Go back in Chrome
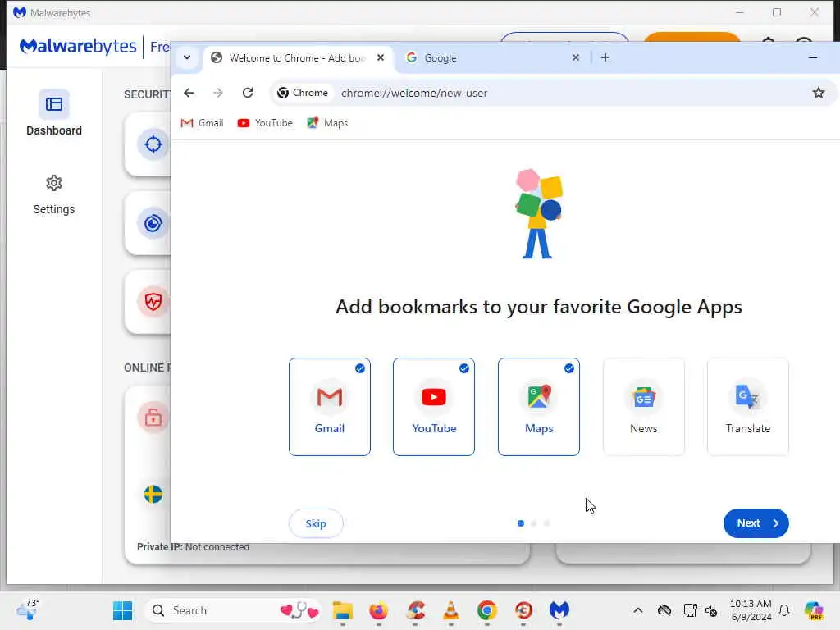The height and width of the screenshot is (630, 840). (189, 93)
